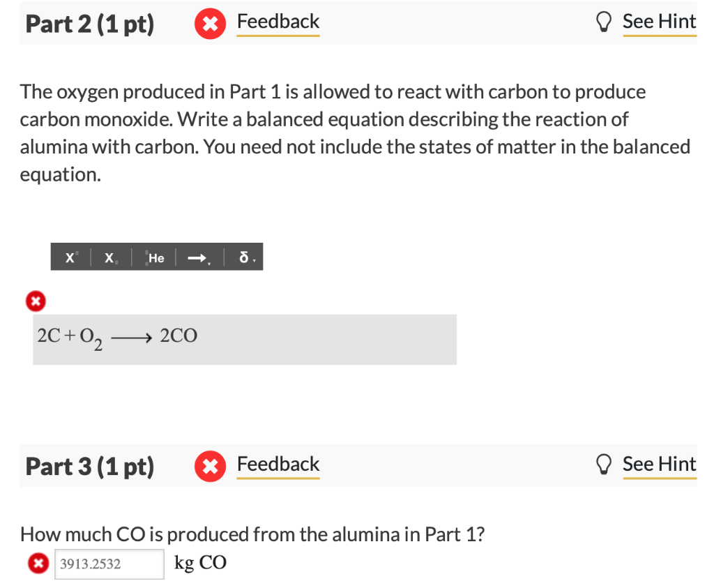Click the red incorrect marker above the equation
This screenshot has height=588, width=714.
[34, 301]
